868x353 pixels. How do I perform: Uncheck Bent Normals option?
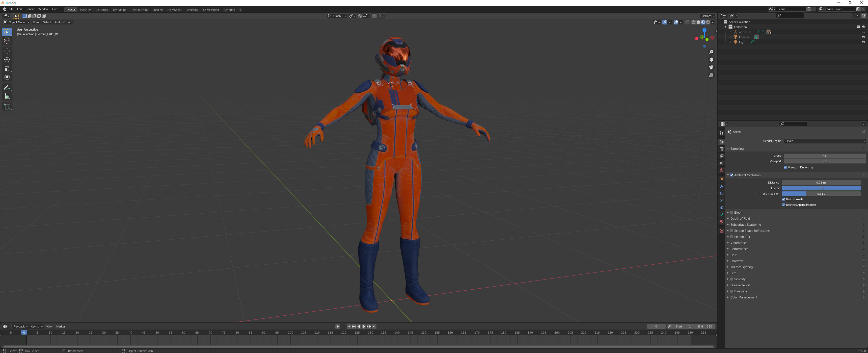point(783,199)
